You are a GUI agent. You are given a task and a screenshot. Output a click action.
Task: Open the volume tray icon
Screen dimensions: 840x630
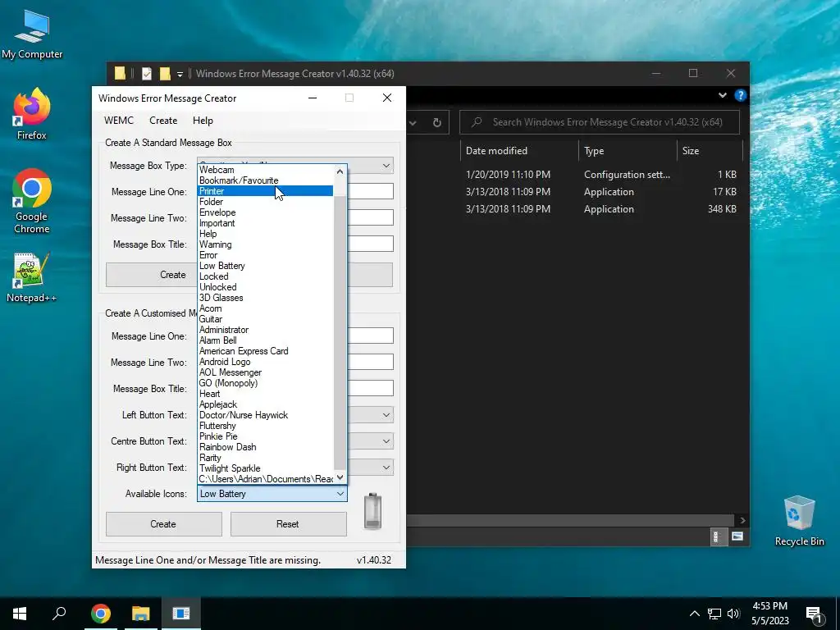coord(733,614)
